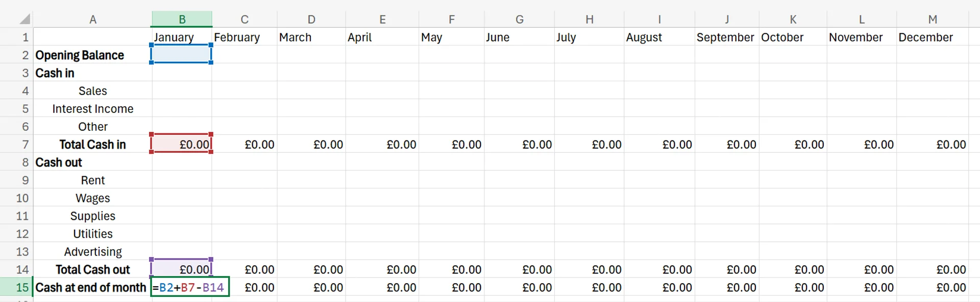Select the Total Cash out January cell
980x302 pixels.
[x=181, y=269]
